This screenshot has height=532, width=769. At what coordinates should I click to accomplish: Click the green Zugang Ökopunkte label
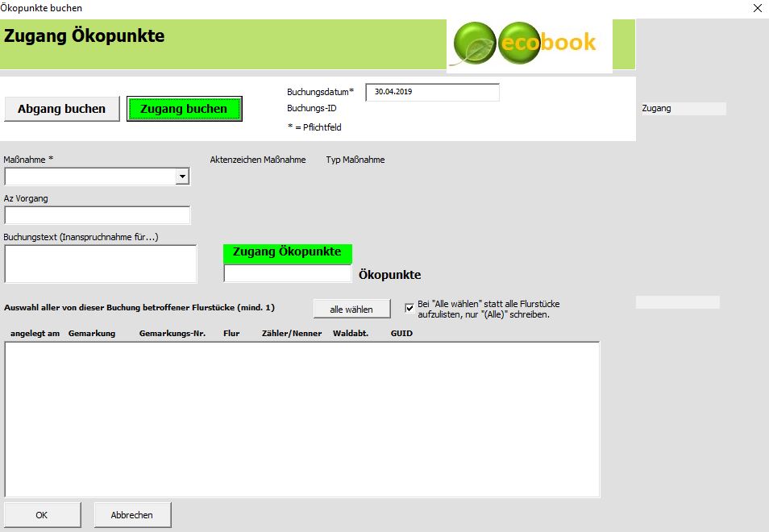coord(287,252)
